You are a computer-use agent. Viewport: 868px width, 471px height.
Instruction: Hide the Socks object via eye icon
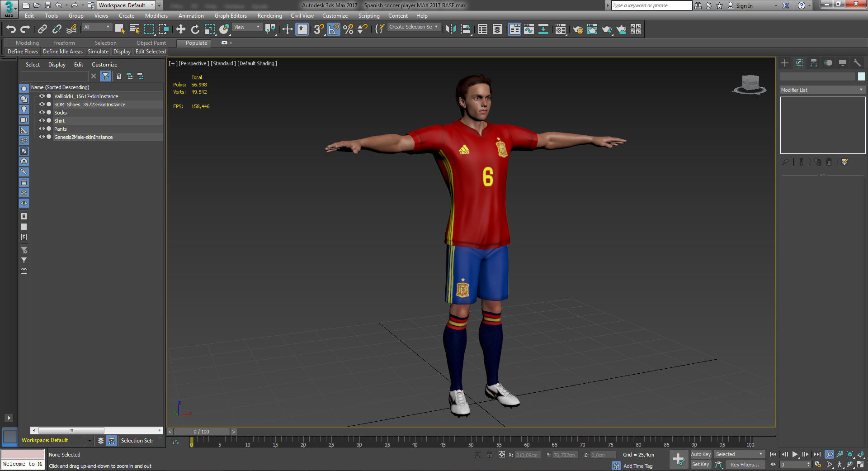pos(42,113)
